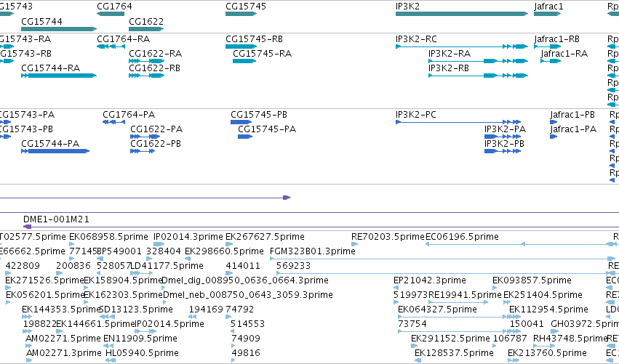Click the SD13123.5prime EST label
Screen dimensions: 619x364
pos(136,310)
